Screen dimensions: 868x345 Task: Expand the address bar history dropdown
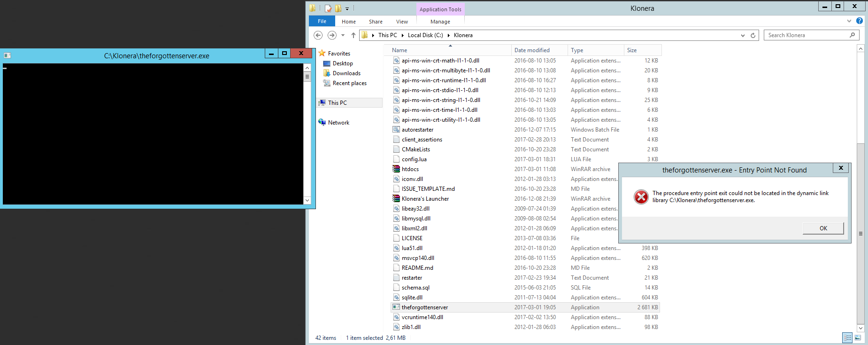(743, 35)
